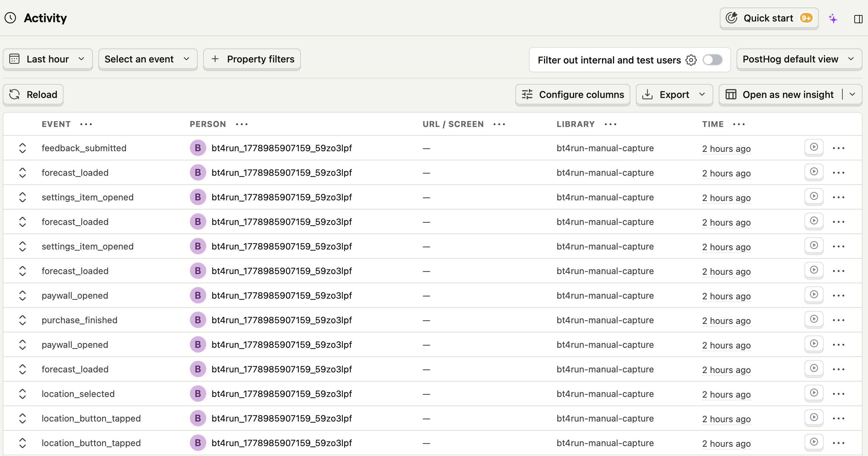Open URL / SCREEN column options menu
The width and height of the screenshot is (868, 456).
tap(499, 124)
